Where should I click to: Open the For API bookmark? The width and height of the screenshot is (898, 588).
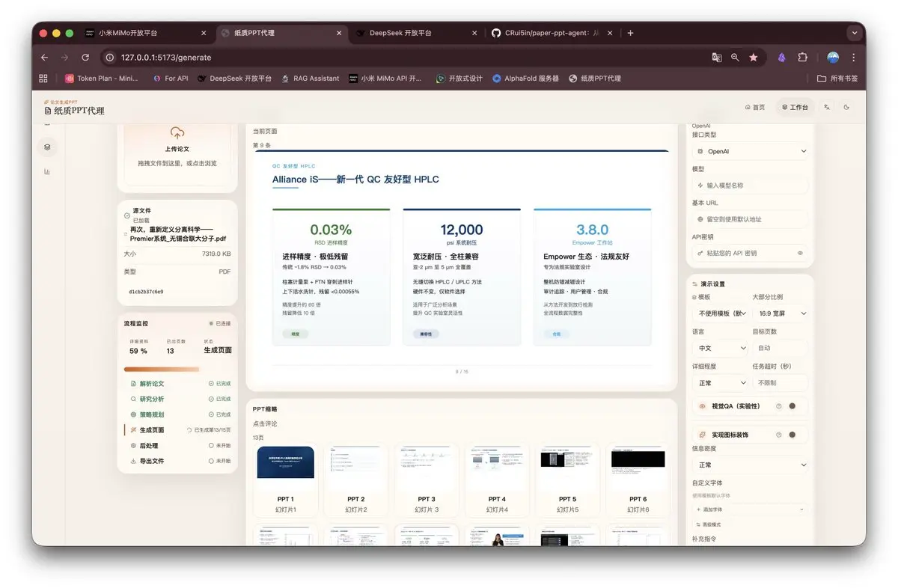click(171, 78)
